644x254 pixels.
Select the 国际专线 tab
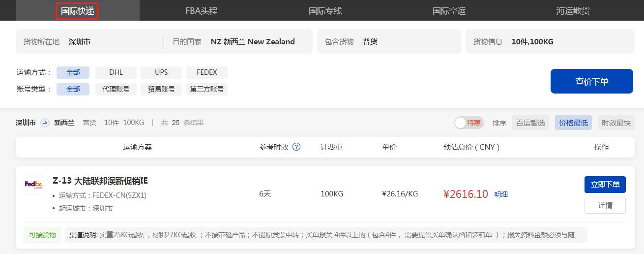click(325, 10)
